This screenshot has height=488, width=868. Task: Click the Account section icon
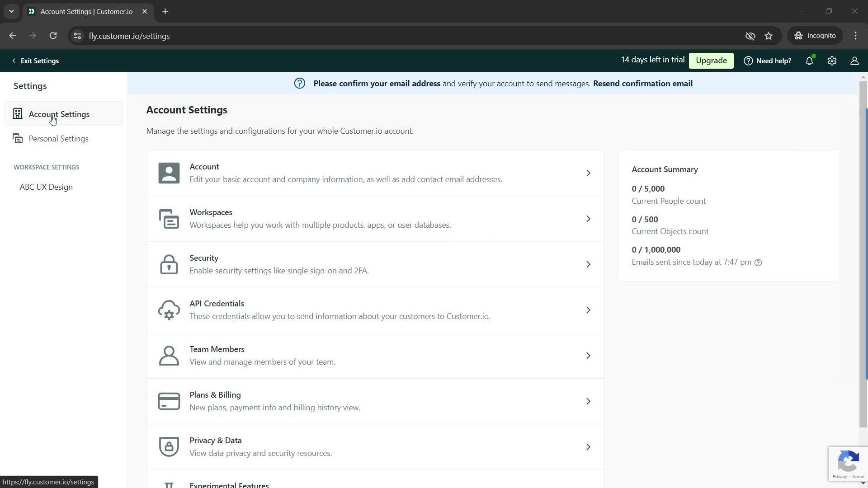[x=169, y=174]
